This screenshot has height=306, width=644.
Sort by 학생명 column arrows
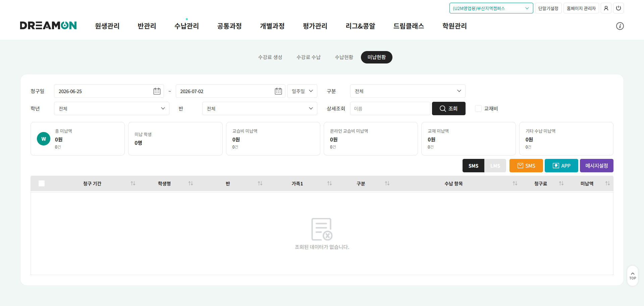(x=191, y=183)
